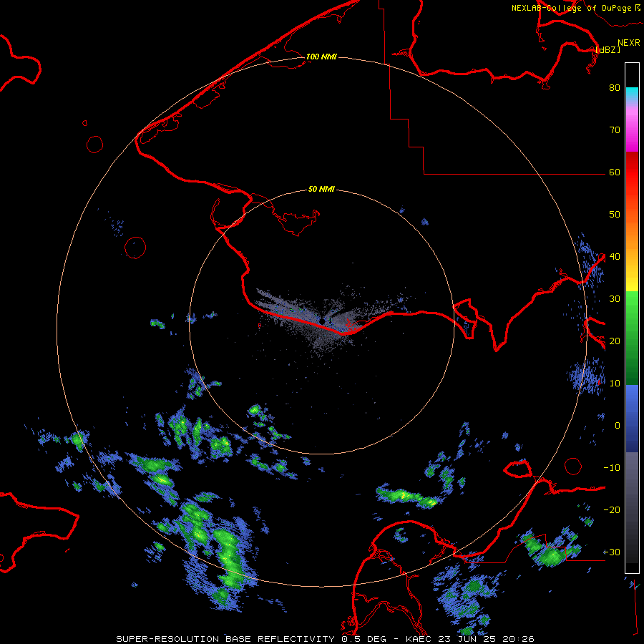Screen dimensions: 644x644
Task: Click the red band of the color bar
Action: click(632, 172)
